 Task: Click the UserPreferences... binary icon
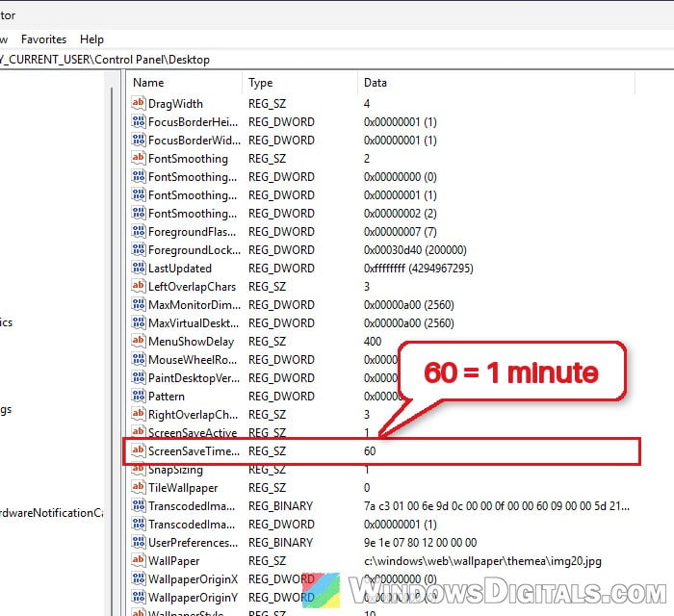click(138, 542)
